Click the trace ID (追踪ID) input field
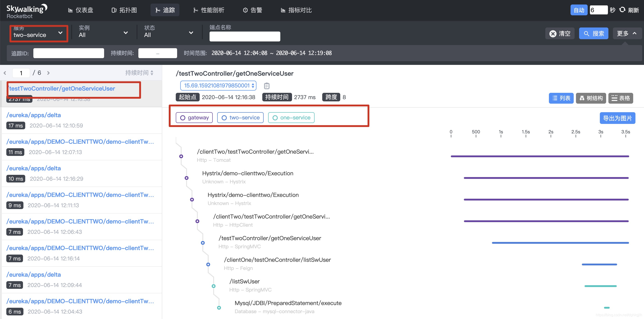Screen dimensions: 644x319 [69, 53]
